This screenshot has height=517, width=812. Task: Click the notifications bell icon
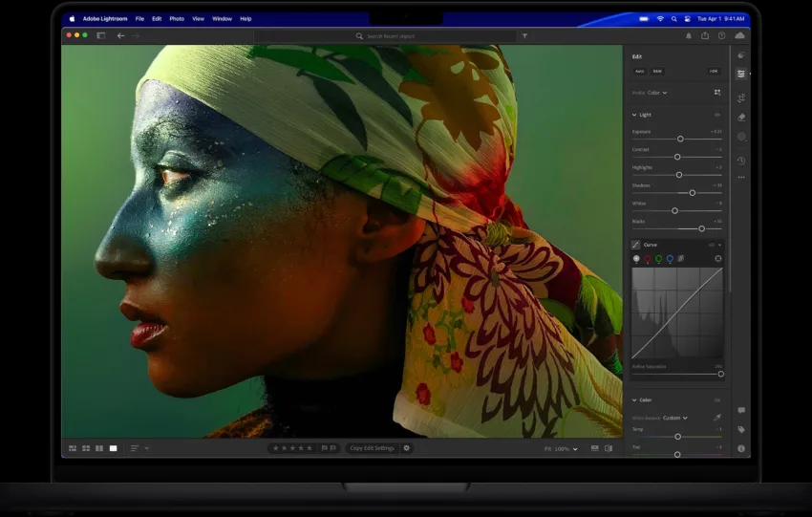click(689, 36)
